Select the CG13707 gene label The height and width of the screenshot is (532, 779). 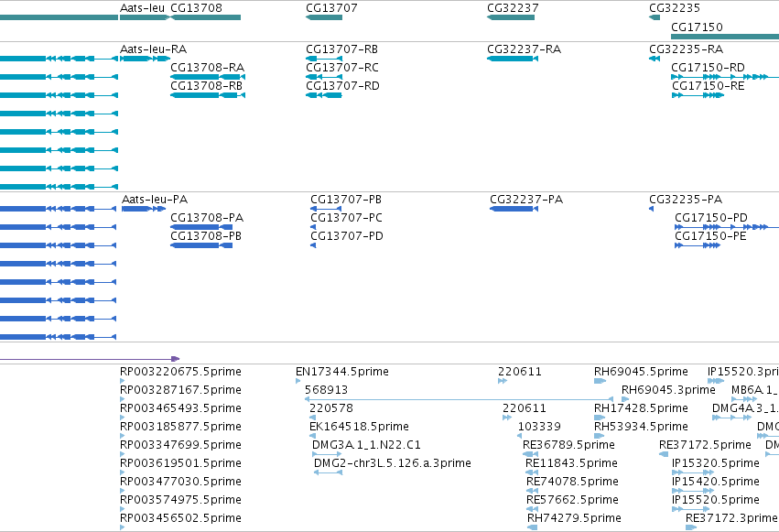pos(331,8)
